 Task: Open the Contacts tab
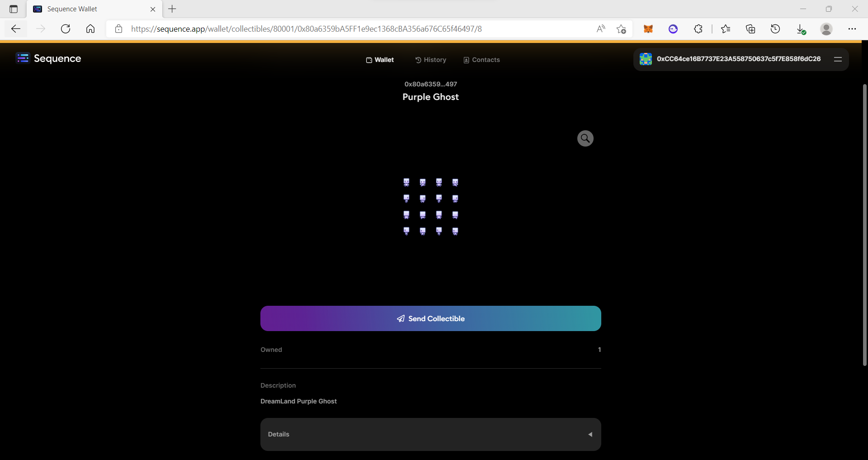click(482, 60)
